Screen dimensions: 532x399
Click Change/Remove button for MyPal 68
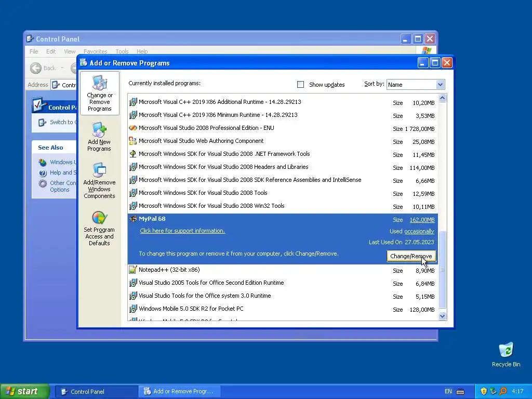point(411,256)
